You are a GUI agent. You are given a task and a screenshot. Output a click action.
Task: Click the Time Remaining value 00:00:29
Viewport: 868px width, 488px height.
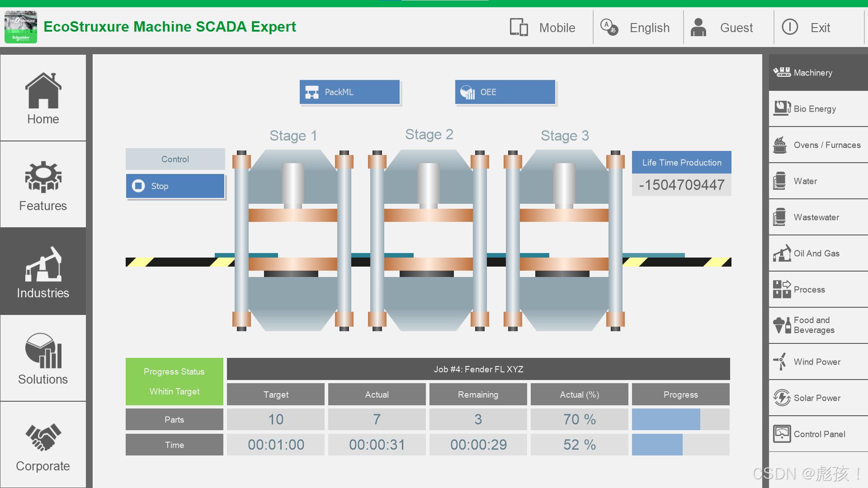[x=478, y=445]
